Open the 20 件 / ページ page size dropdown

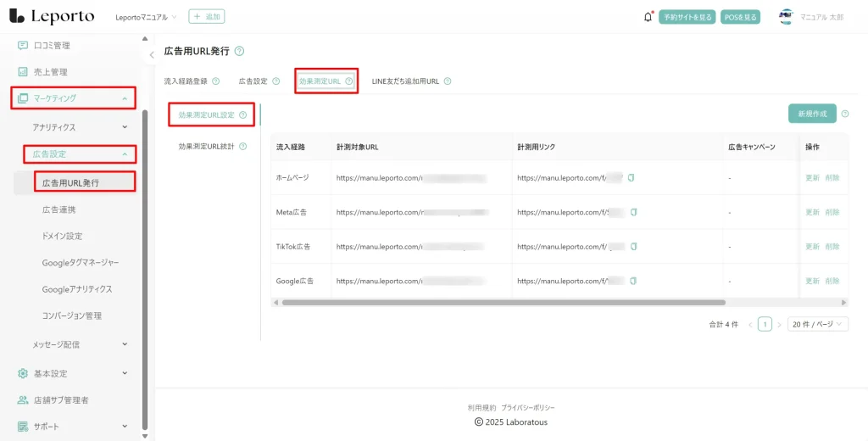[x=817, y=324]
